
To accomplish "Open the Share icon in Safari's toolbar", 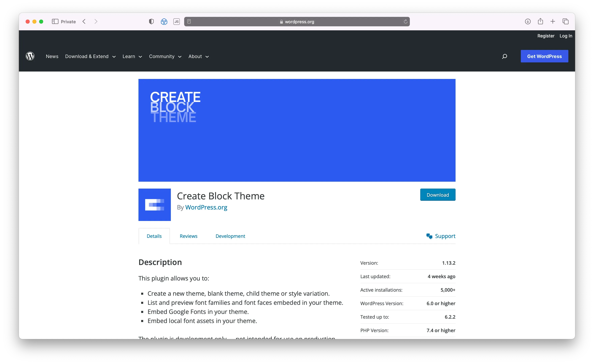I will coord(541,21).
